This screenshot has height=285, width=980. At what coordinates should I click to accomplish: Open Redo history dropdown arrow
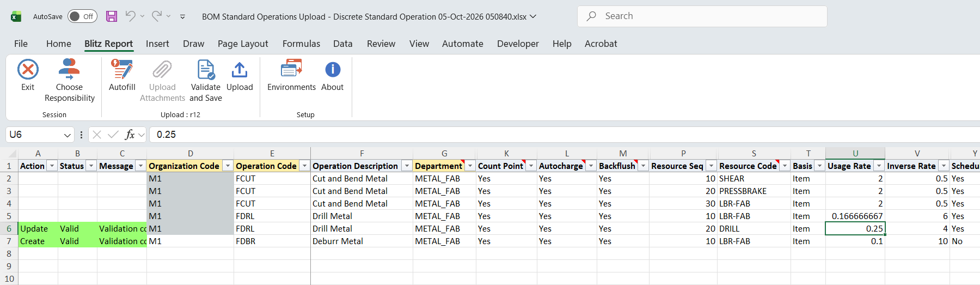(x=168, y=16)
